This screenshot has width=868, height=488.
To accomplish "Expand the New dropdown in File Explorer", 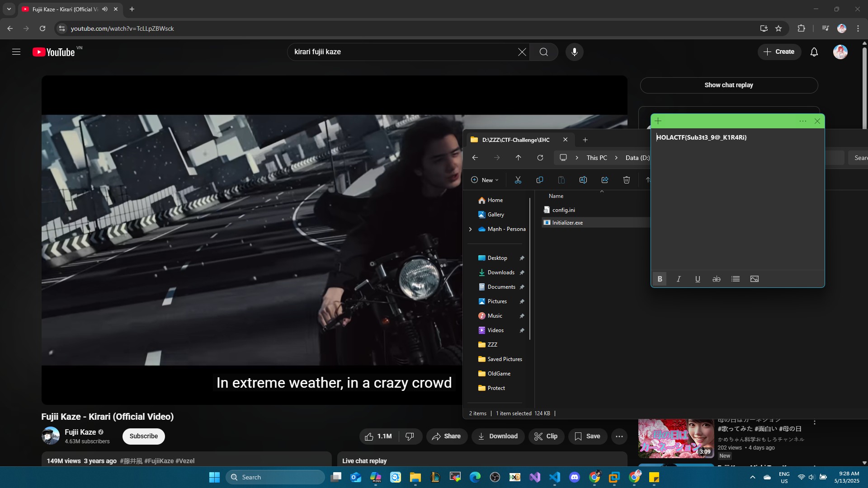I will pos(485,180).
